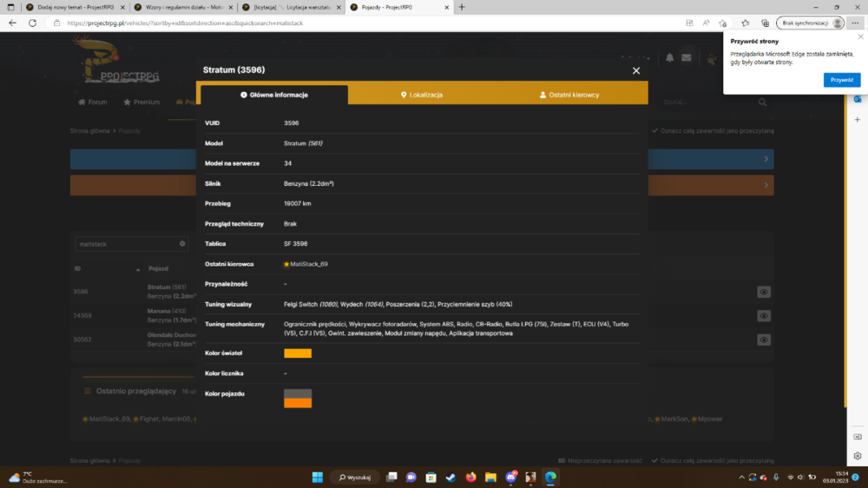Expand the blue banner chevron
This screenshot has width=868, height=488.
point(766,159)
